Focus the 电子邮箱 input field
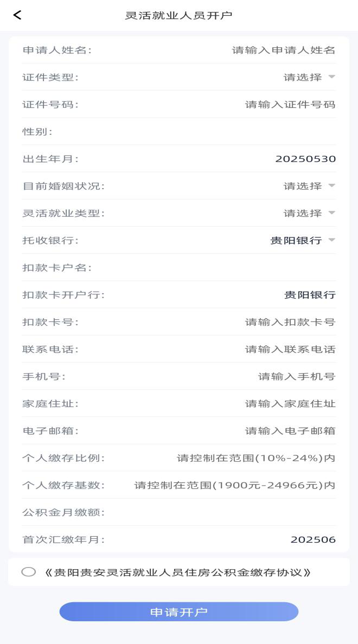The width and height of the screenshot is (358, 644). 290,431
